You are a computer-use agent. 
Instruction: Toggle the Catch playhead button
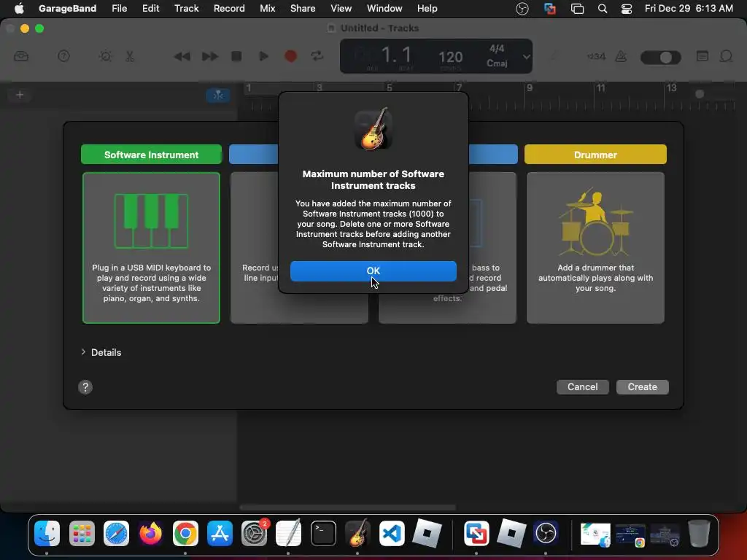218,96
